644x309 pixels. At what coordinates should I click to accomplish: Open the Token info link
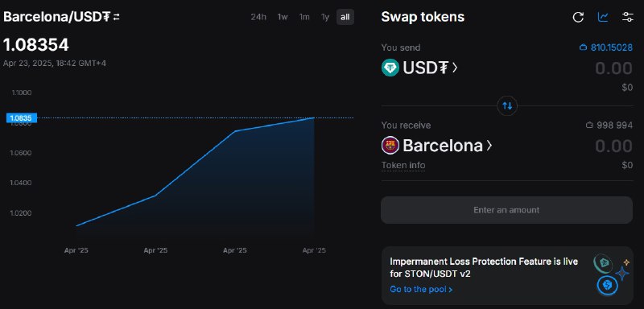coord(403,166)
